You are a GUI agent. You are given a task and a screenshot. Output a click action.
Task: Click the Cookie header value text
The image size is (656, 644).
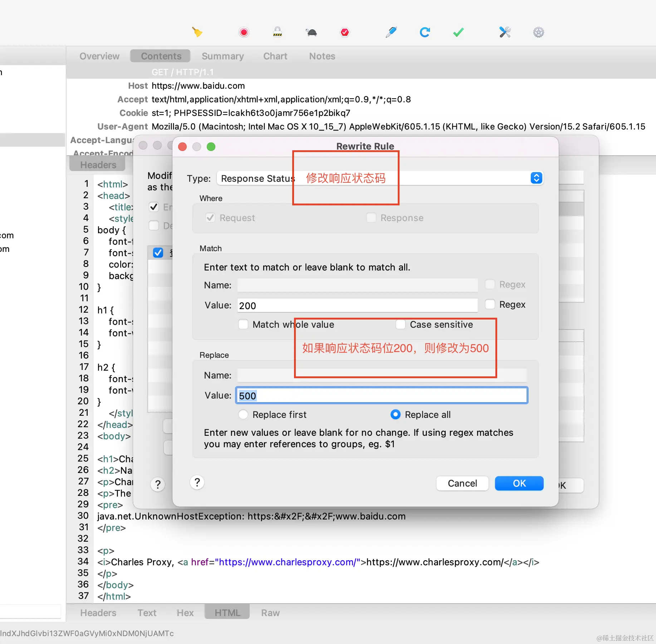coord(251,113)
